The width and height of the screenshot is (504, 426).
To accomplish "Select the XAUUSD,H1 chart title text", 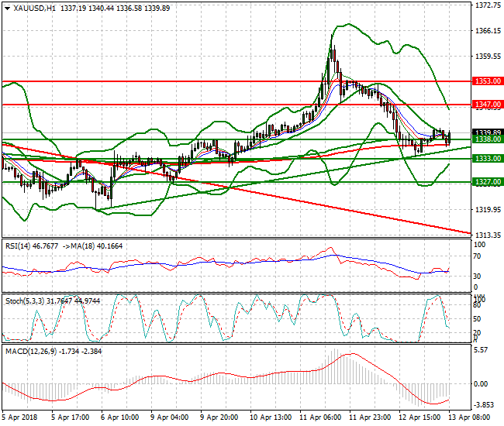I will (x=34, y=9).
